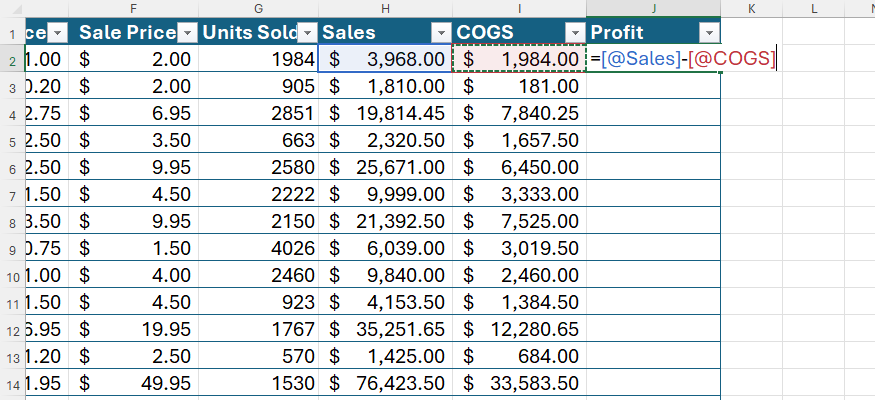Click COGS cell showing 1,984.00

click(519, 59)
